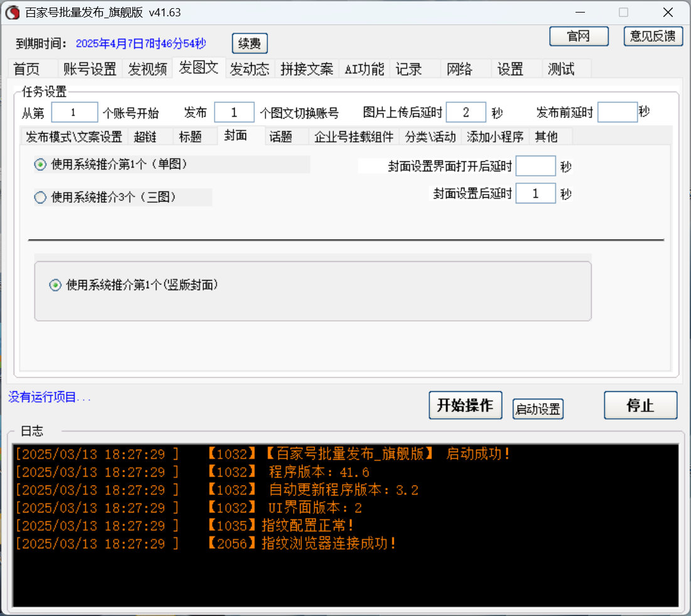This screenshot has height=616, width=691.
Task: Switch to the AI功能 tab
Action: pos(364,69)
